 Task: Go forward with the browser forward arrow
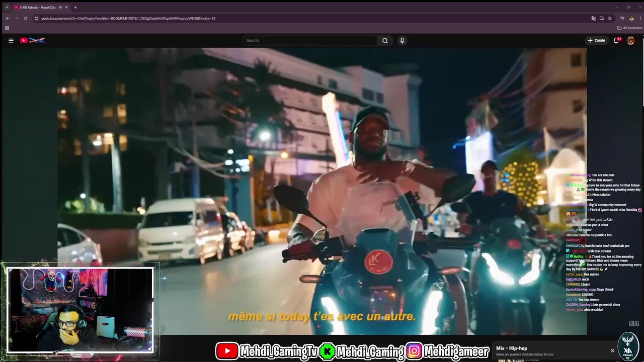pos(16,18)
